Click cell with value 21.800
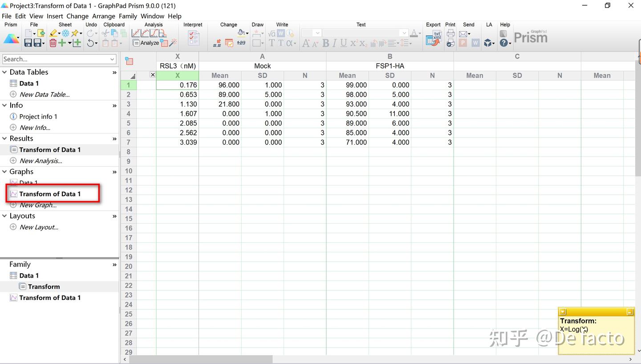Image resolution: width=641 pixels, height=364 pixels. [220, 104]
